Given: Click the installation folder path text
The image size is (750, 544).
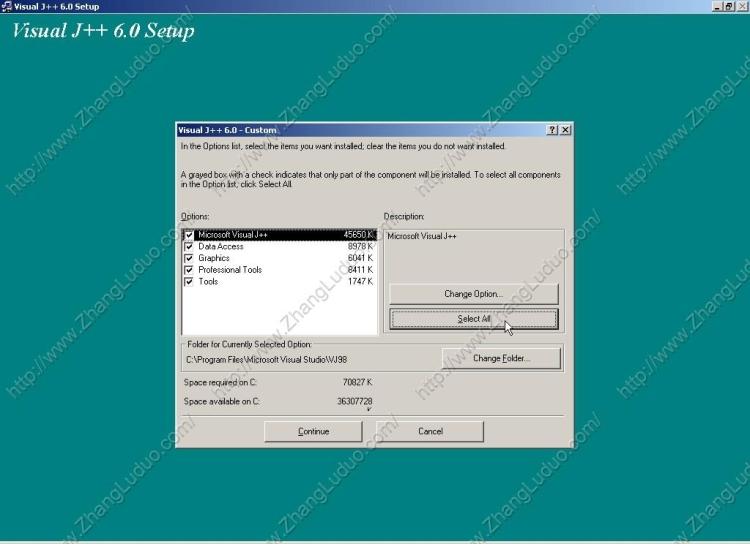Looking at the screenshot, I should (266, 360).
